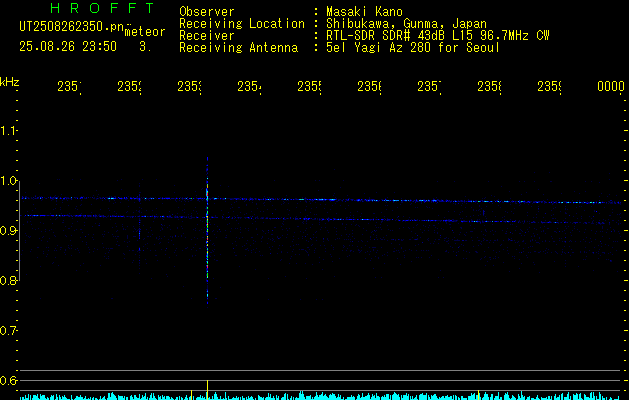Click the "Receiving Location" field label
Screen dimensions: 629x400
tap(242, 24)
